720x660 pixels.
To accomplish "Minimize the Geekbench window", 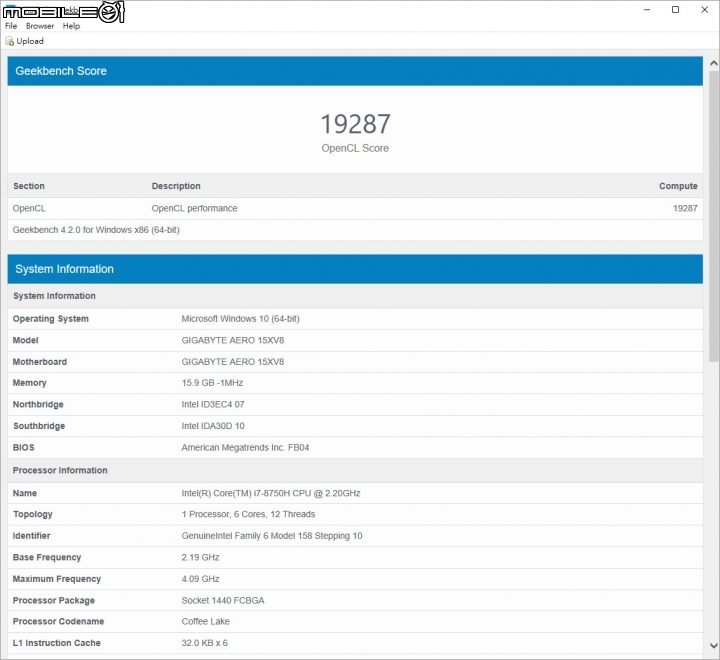I will [x=647, y=10].
